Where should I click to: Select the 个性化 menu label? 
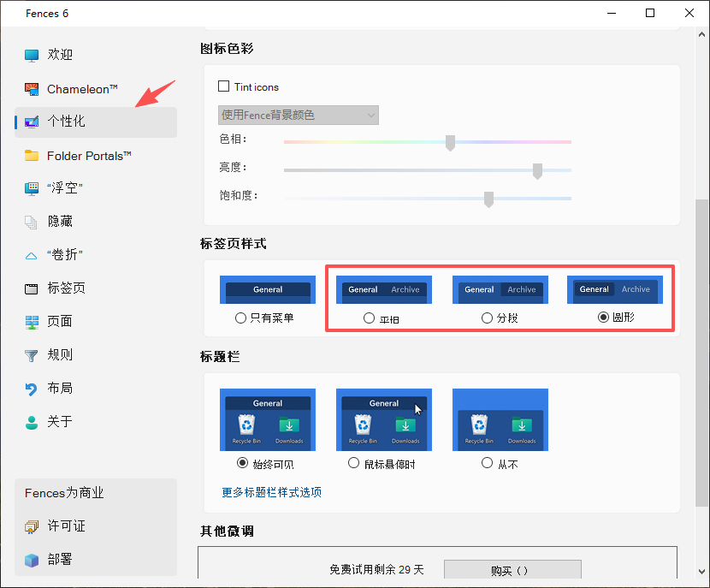66,122
